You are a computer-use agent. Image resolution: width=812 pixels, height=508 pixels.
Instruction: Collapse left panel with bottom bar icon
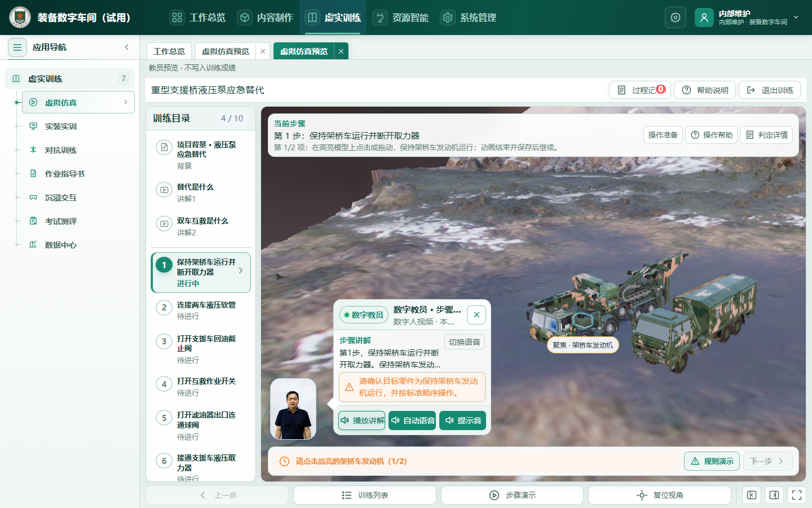coord(752,495)
